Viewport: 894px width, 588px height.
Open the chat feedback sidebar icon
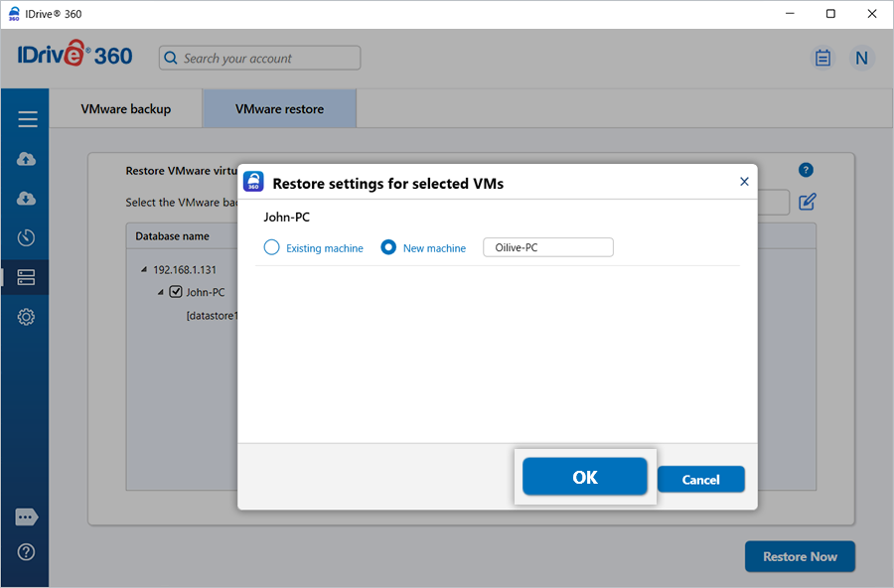click(27, 517)
